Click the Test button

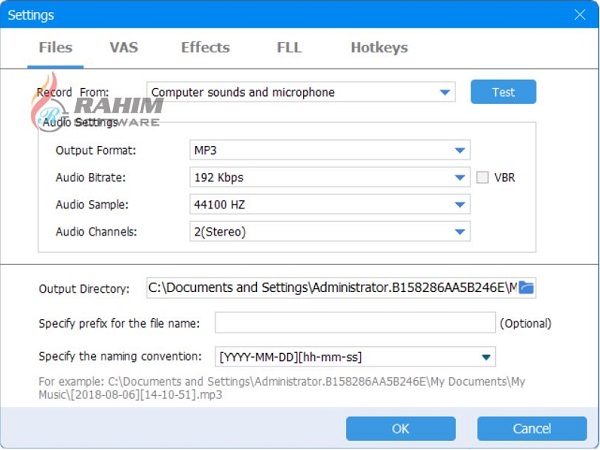(x=503, y=92)
